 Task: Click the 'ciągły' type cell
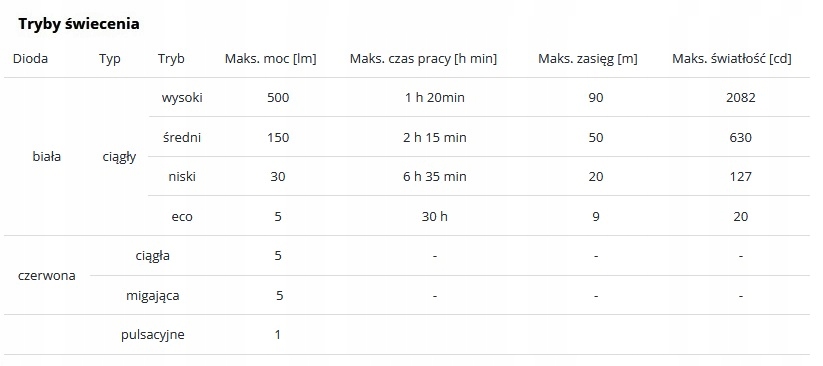pos(120,157)
